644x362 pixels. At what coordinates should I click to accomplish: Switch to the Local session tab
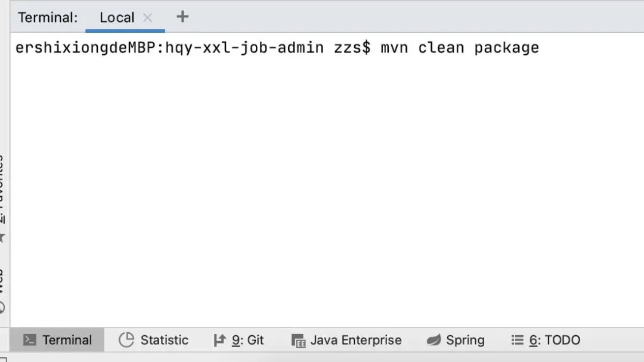pos(116,18)
